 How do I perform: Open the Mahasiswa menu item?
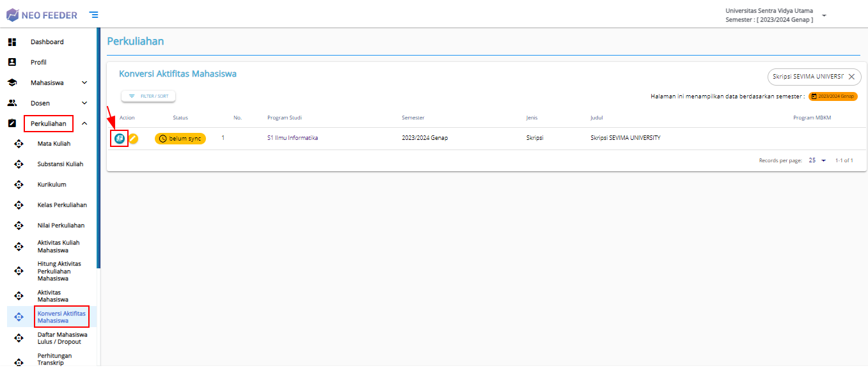[x=49, y=83]
